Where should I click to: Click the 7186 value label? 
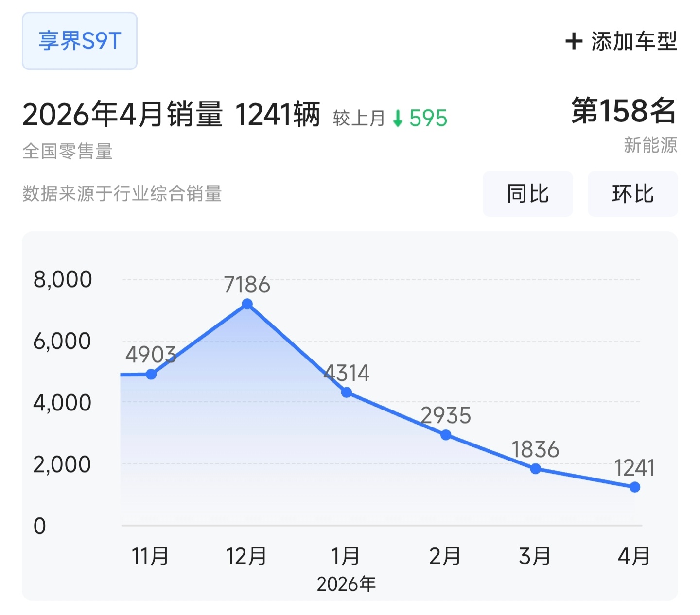[247, 285]
